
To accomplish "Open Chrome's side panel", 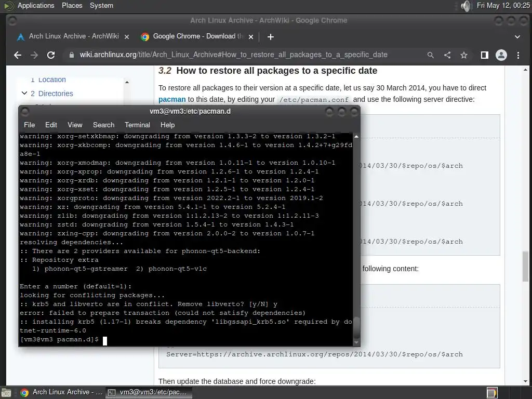I will tap(485, 55).
